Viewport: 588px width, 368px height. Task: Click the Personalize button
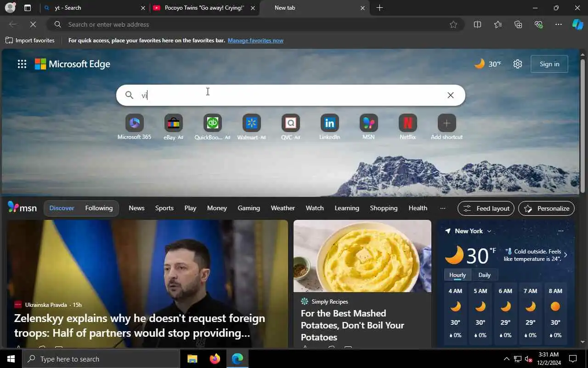pyautogui.click(x=547, y=208)
